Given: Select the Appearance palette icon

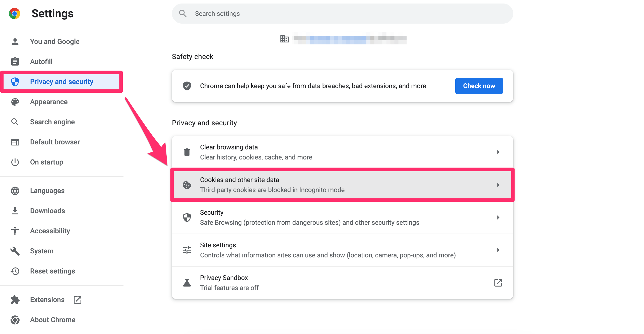Looking at the screenshot, I should [15, 102].
